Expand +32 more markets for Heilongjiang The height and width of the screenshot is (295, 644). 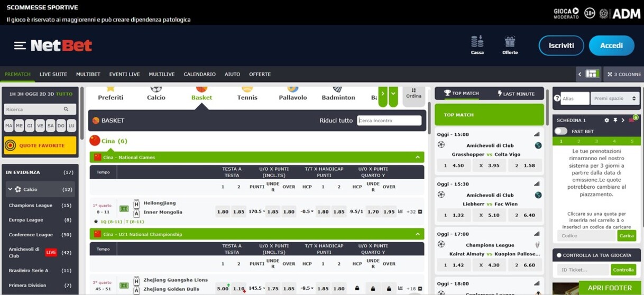(413, 211)
